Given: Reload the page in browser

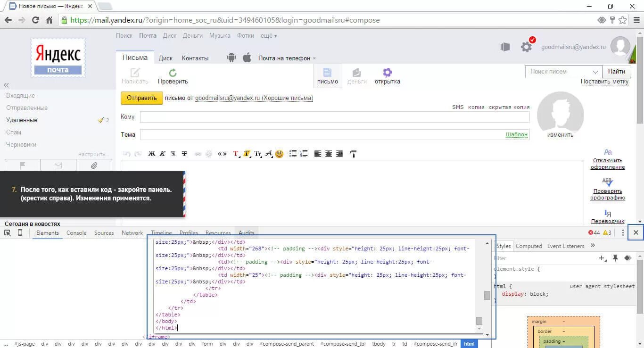Looking at the screenshot, I should 35,20.
